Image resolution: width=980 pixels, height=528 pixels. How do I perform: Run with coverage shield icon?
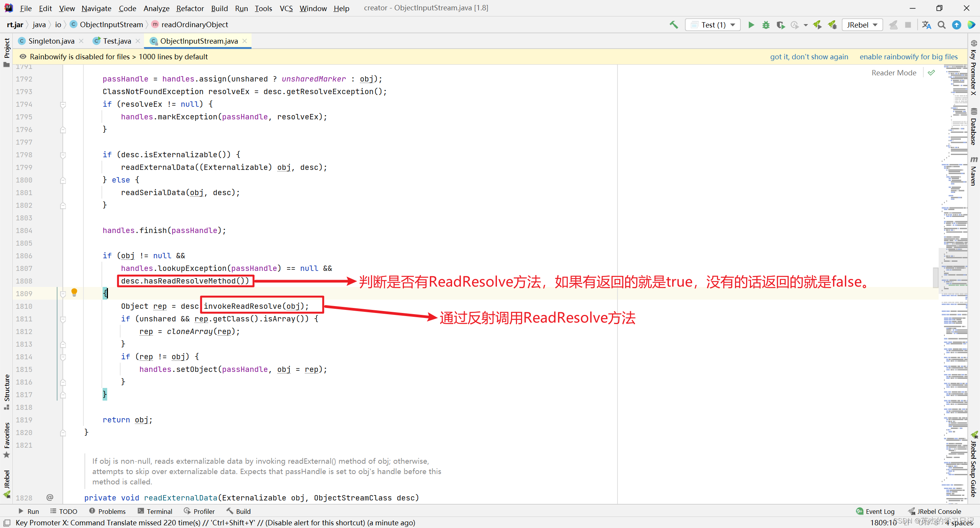pos(781,25)
